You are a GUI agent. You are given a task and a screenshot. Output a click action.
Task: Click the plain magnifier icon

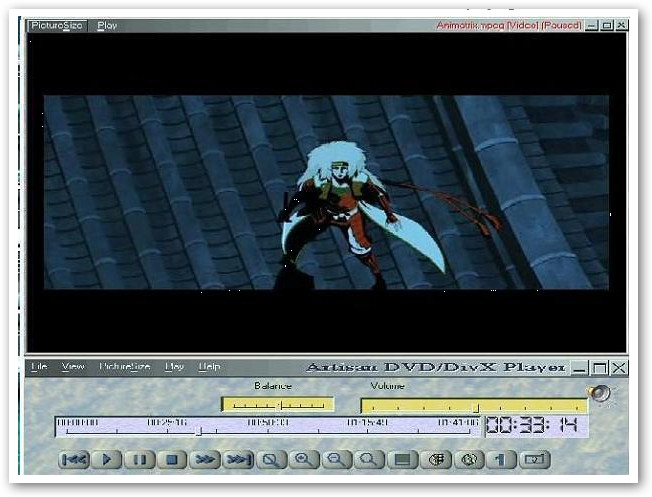point(369,460)
